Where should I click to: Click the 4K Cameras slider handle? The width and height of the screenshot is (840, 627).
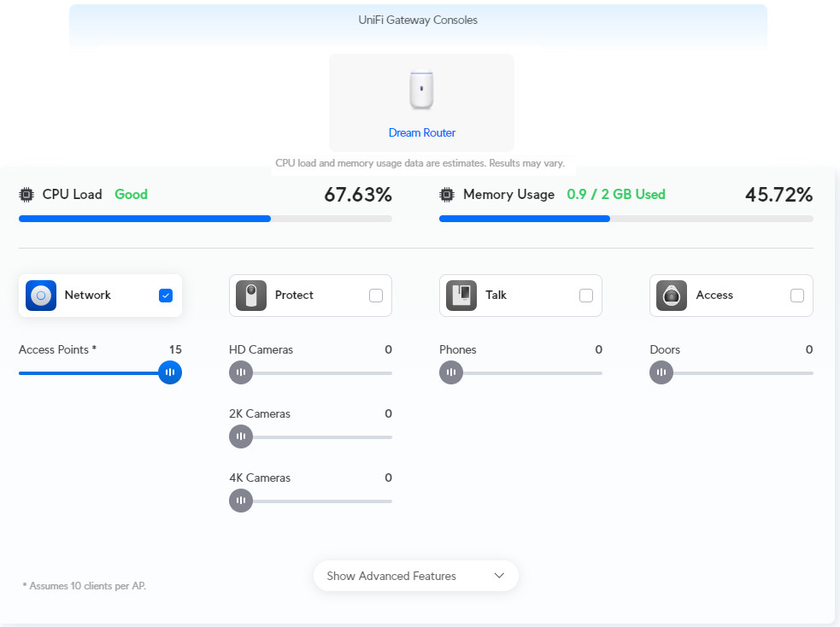point(241,501)
